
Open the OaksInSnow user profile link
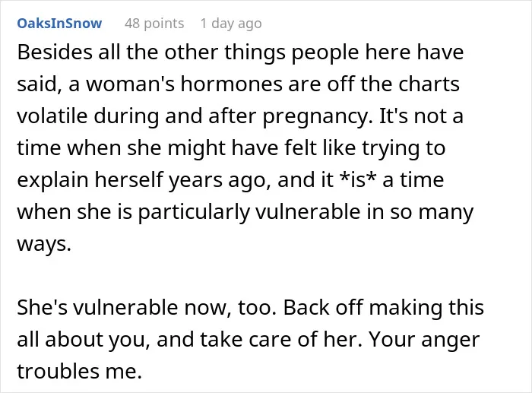[x=59, y=24]
